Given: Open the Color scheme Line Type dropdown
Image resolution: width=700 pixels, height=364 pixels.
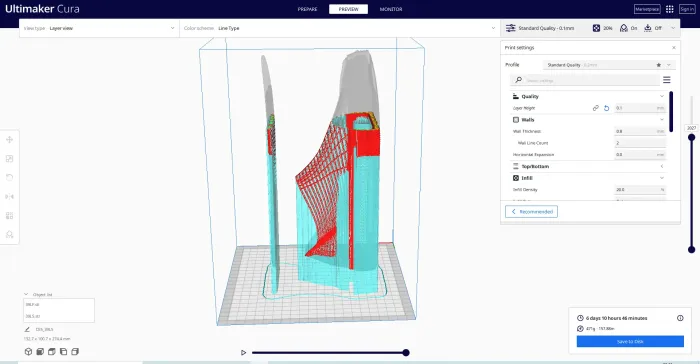Looking at the screenshot, I should click(339, 28).
